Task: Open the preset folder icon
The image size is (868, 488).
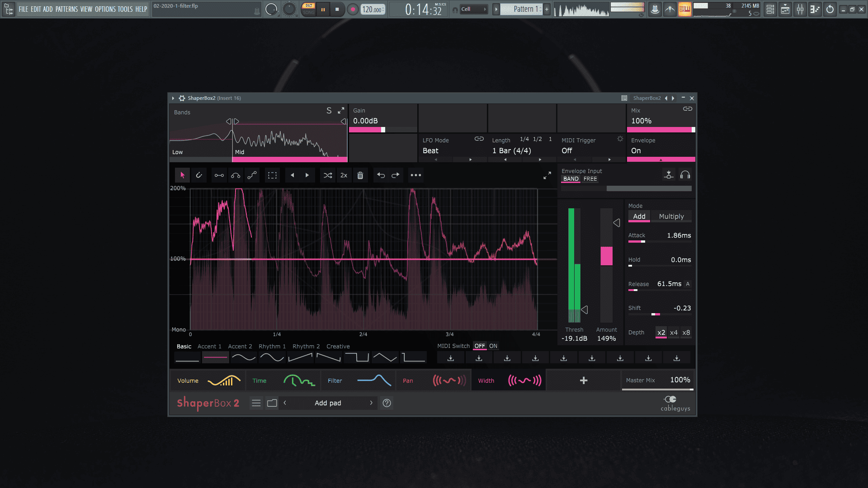Action: point(272,403)
